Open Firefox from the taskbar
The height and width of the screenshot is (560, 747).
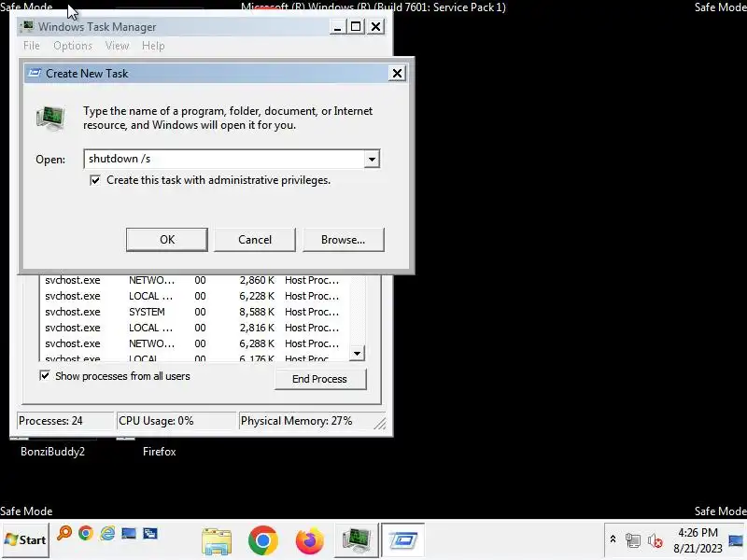tap(310, 541)
